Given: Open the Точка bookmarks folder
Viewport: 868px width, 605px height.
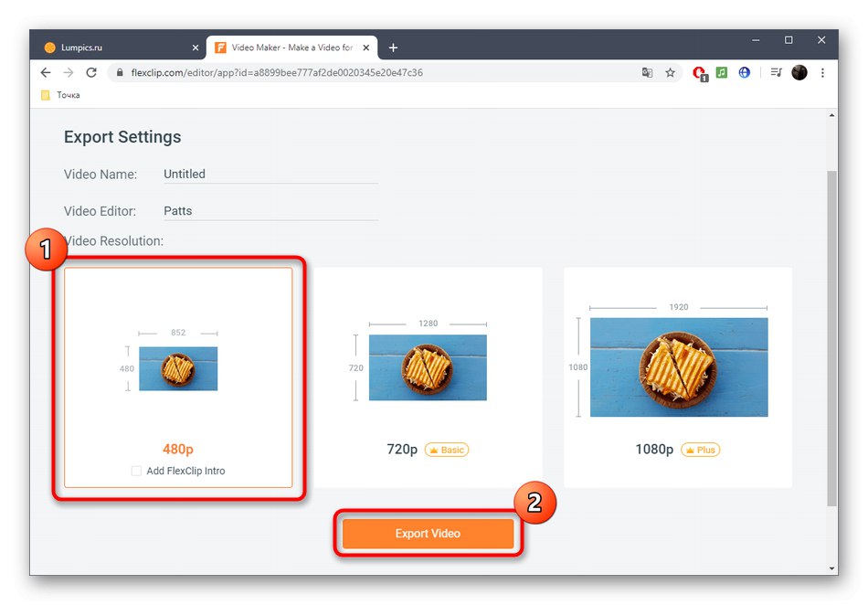Looking at the screenshot, I should [x=58, y=94].
